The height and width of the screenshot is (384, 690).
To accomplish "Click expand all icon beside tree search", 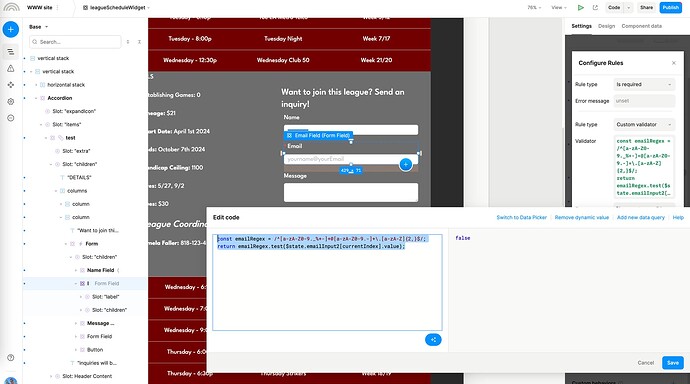I will click(x=128, y=42).
